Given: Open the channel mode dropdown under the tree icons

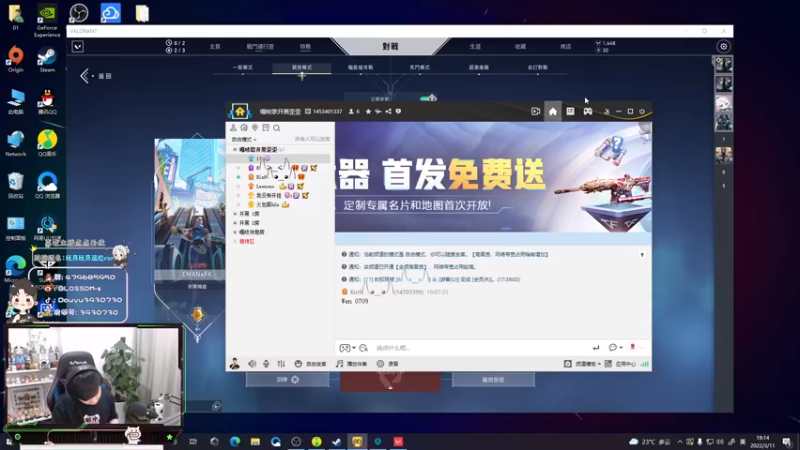Looking at the screenshot, I should [x=244, y=139].
